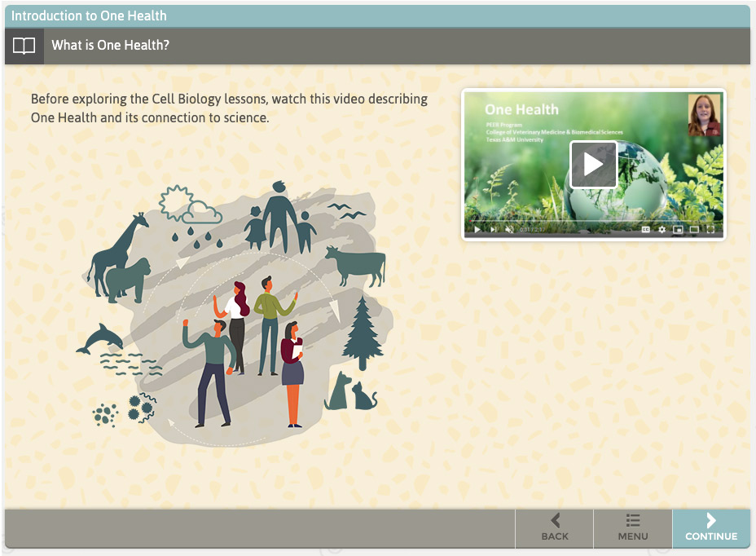
Task: Open the lesson Menu
Action: tap(632, 528)
